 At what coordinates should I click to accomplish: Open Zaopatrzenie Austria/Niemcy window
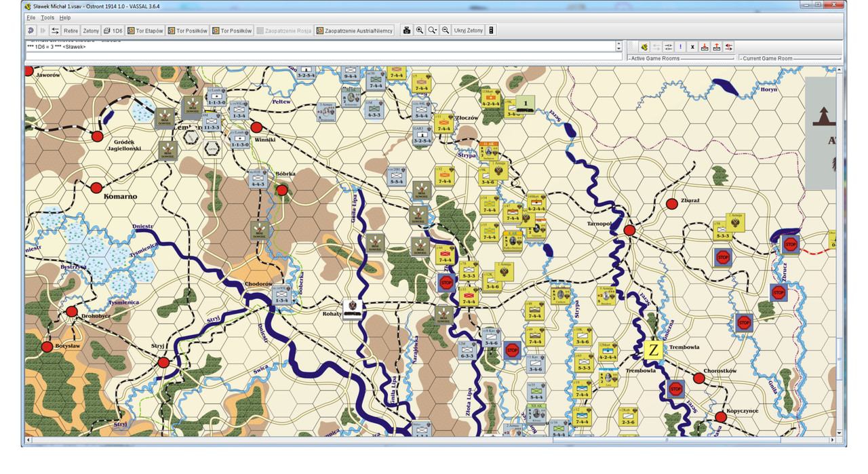point(354,31)
